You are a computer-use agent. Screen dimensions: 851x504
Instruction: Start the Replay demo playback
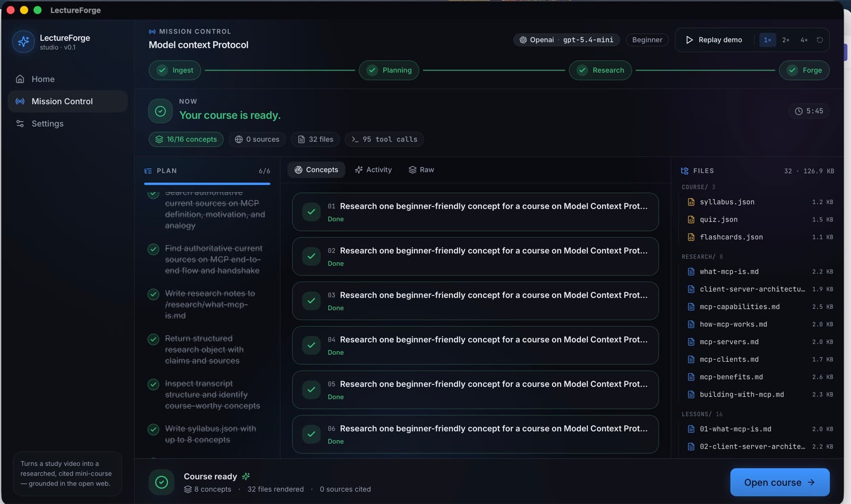(x=714, y=40)
